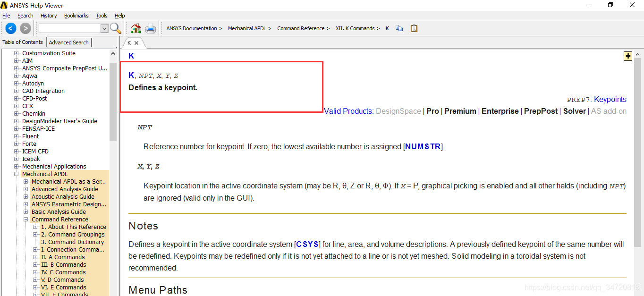Expand the Fluent tree node
The image size is (644, 296).
(17, 136)
